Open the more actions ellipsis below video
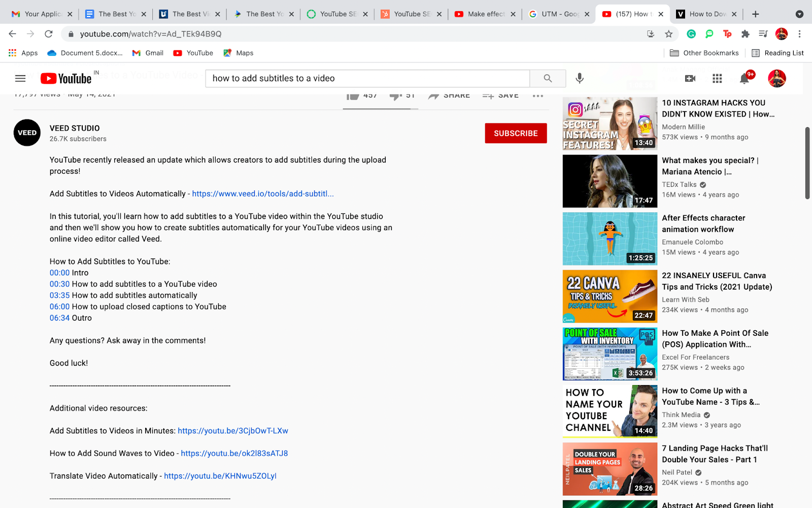Viewport: 812px width, 508px height. coord(538,96)
